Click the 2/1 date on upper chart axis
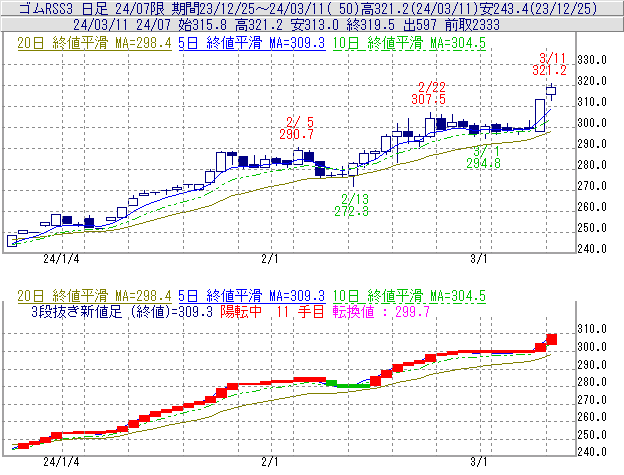 [x=269, y=259]
